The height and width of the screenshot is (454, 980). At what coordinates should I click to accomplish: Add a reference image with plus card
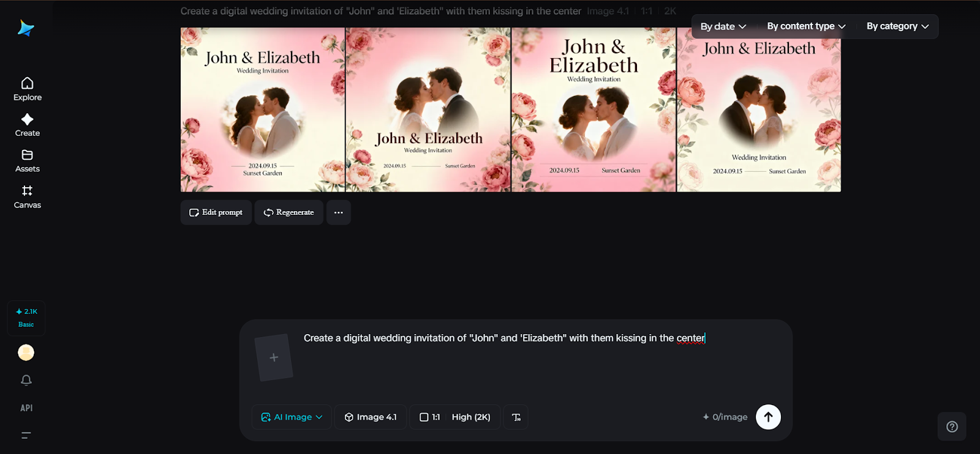pyautogui.click(x=274, y=357)
